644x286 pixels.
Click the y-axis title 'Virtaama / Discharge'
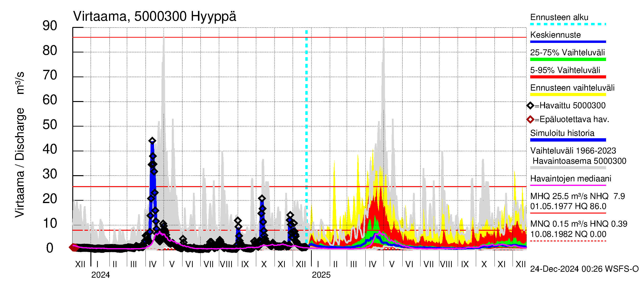tap(20, 163)
